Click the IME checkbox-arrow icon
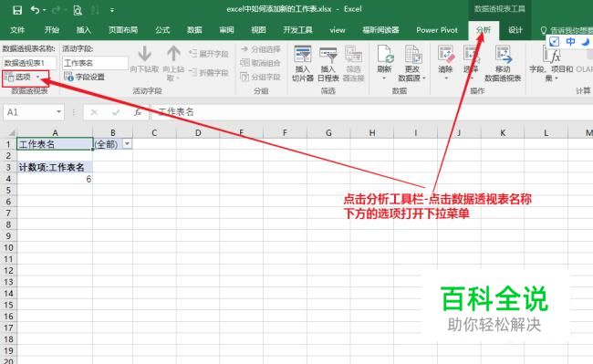Viewport: 593px width, 364px height. (554, 42)
